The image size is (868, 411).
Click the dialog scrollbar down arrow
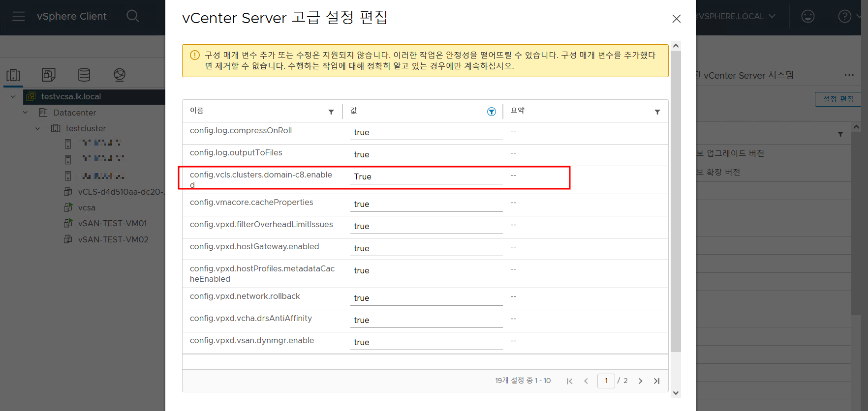pyautogui.click(x=676, y=393)
